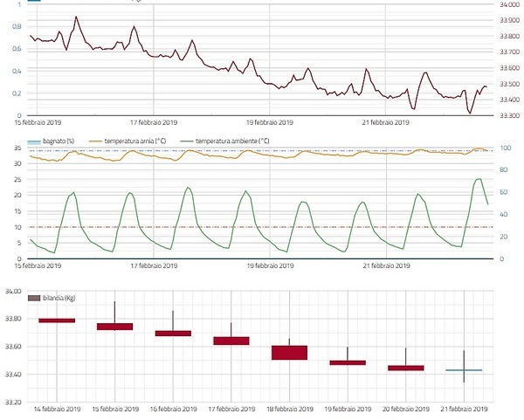Screen dimensions: 524x420
Task: Toggle the temperatura arnia legend series
Action: (131, 141)
